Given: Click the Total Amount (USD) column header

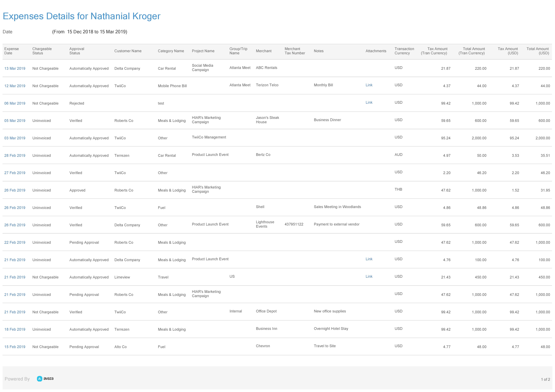Looking at the screenshot, I should click(x=538, y=51).
